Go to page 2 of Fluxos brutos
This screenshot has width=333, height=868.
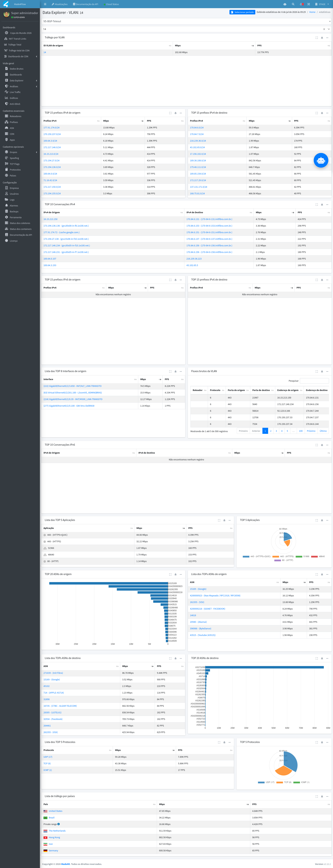(271, 431)
